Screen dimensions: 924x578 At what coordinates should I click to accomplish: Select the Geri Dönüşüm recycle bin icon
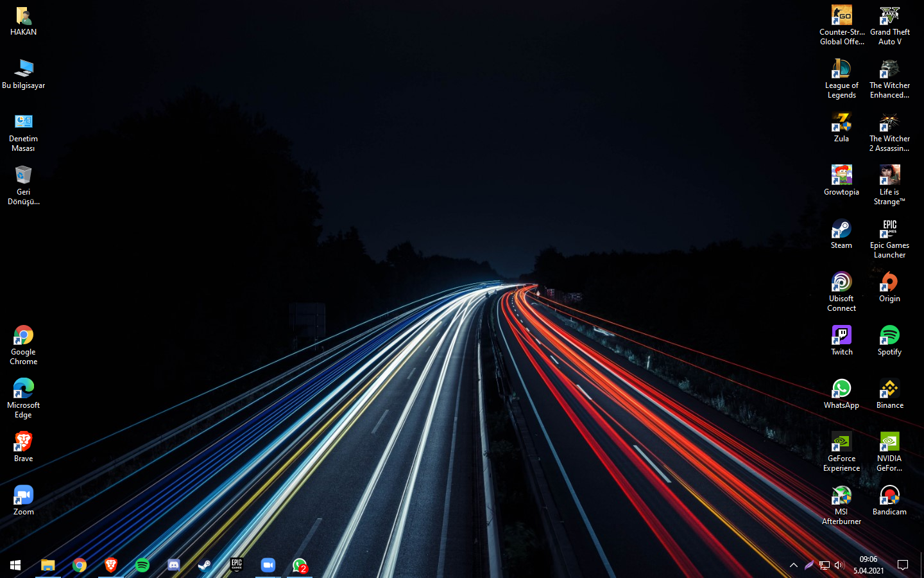point(23,186)
